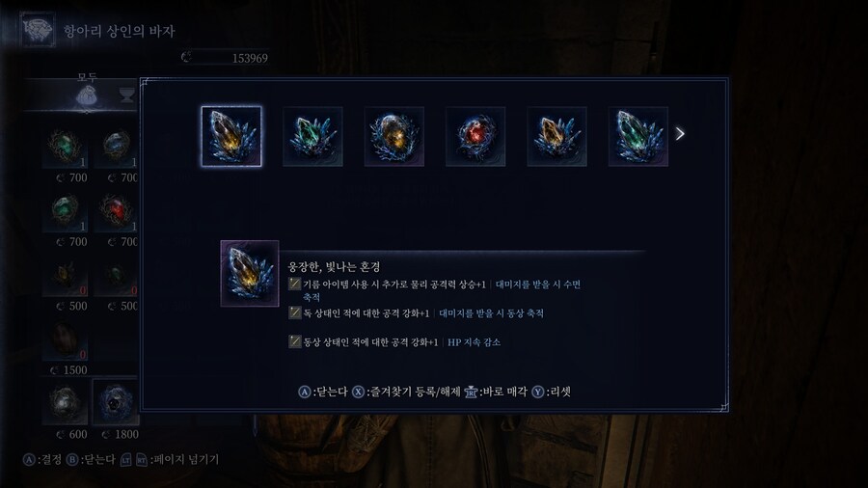868x488 pixels.
Task: Click the 바로 매각 sell prompt
Action: [x=496, y=392]
